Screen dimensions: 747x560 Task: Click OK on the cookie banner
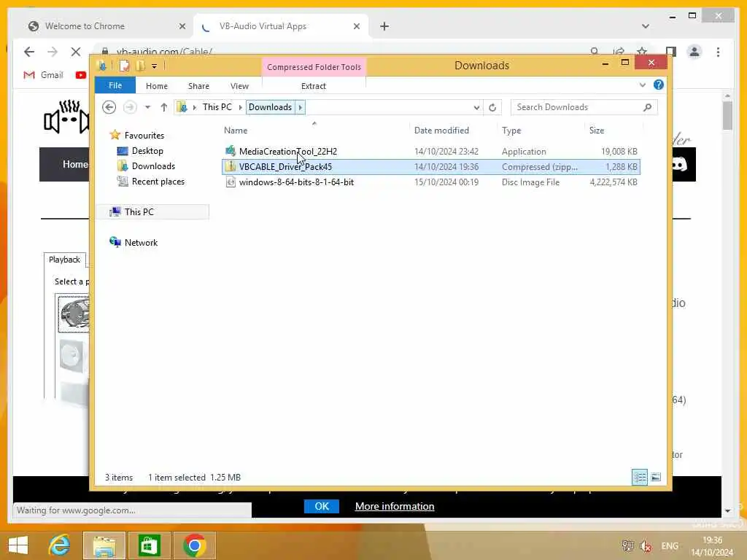point(322,506)
